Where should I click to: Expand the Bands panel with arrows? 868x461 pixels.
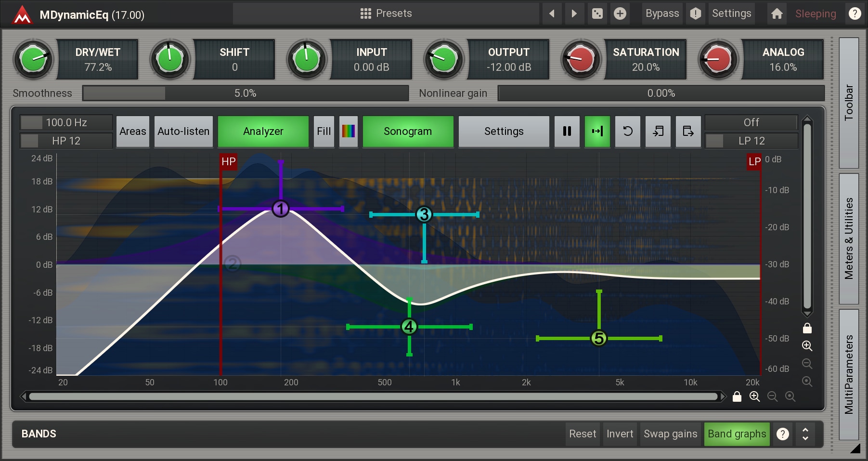pyautogui.click(x=805, y=434)
